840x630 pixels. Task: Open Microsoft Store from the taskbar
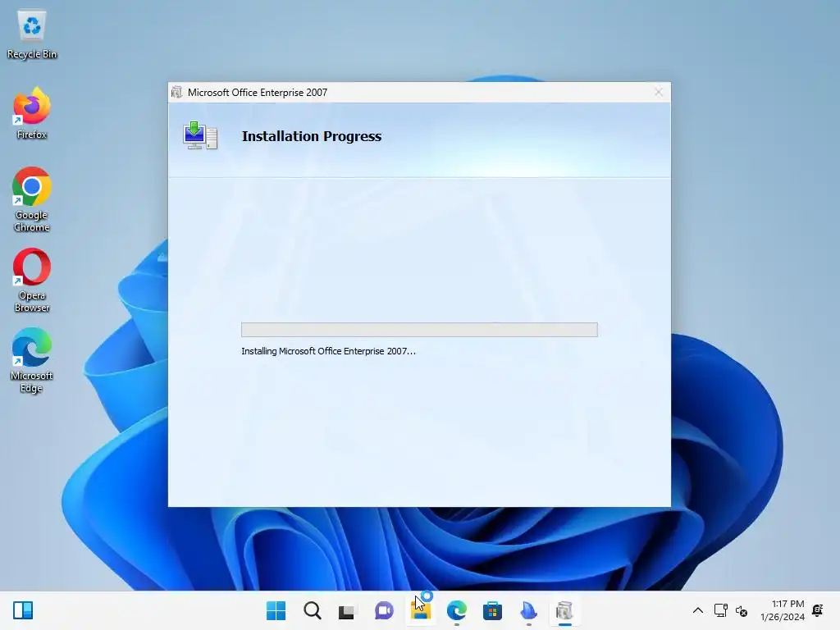492,610
